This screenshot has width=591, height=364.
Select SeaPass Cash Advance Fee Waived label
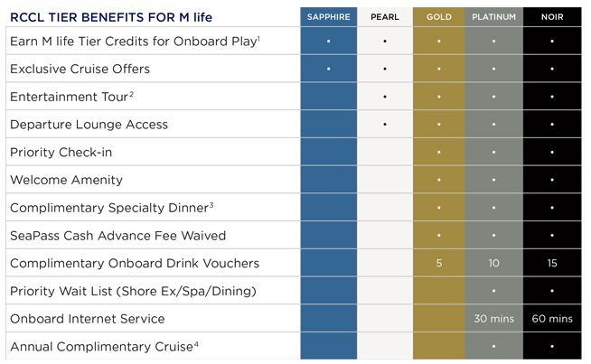(x=117, y=236)
